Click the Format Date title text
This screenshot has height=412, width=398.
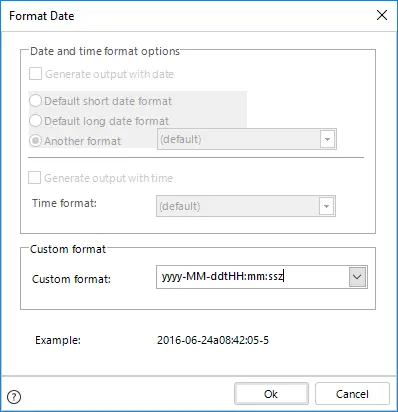pyautogui.click(x=42, y=16)
